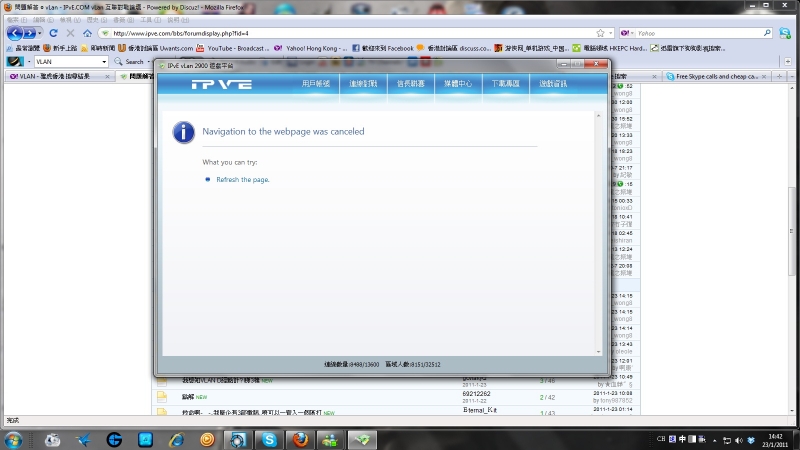This screenshot has width=800, height=450.
Task: Open the 媒體中心 tab in IPVE window
Action: (x=458, y=84)
